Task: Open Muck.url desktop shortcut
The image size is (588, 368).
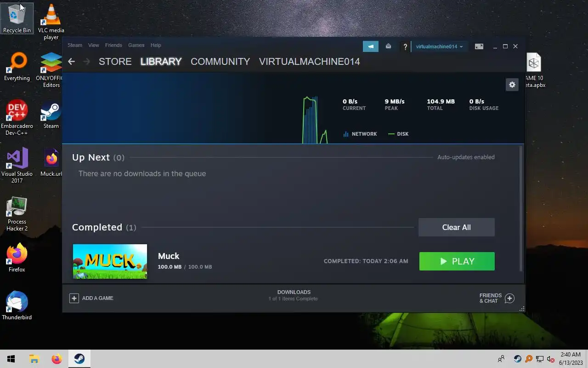Action: (51, 162)
